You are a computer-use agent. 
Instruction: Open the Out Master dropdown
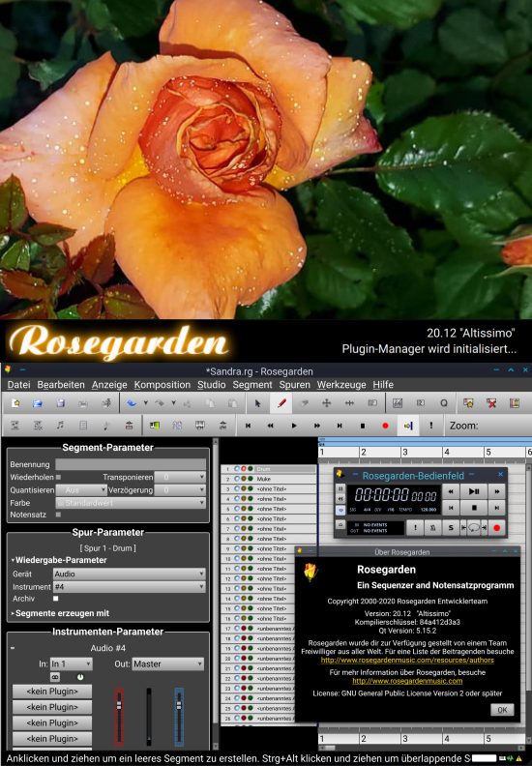[168, 663]
